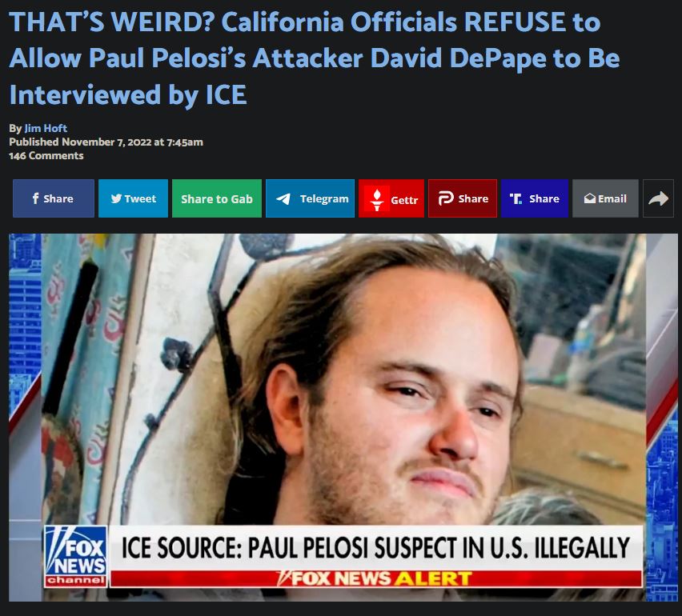Click the Telegram paper plane icon
The width and height of the screenshot is (682, 616).
click(283, 198)
